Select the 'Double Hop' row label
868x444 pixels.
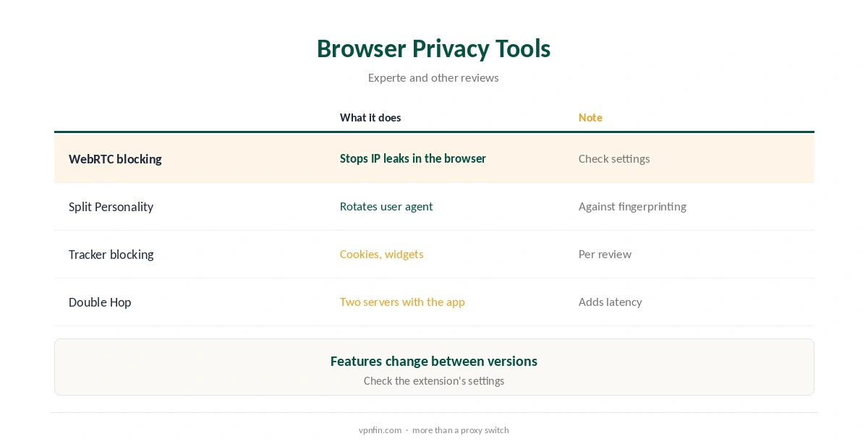[x=100, y=302]
